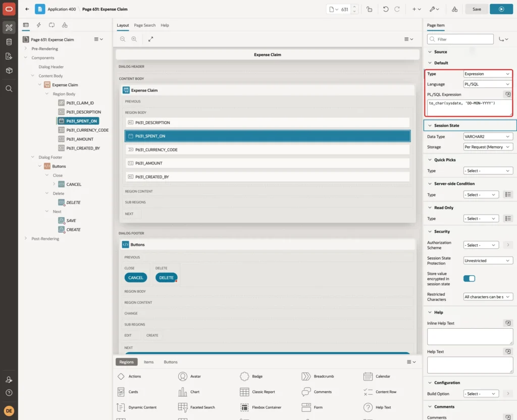
Task: Click the CANCEL button in the layout
Action: (x=135, y=278)
